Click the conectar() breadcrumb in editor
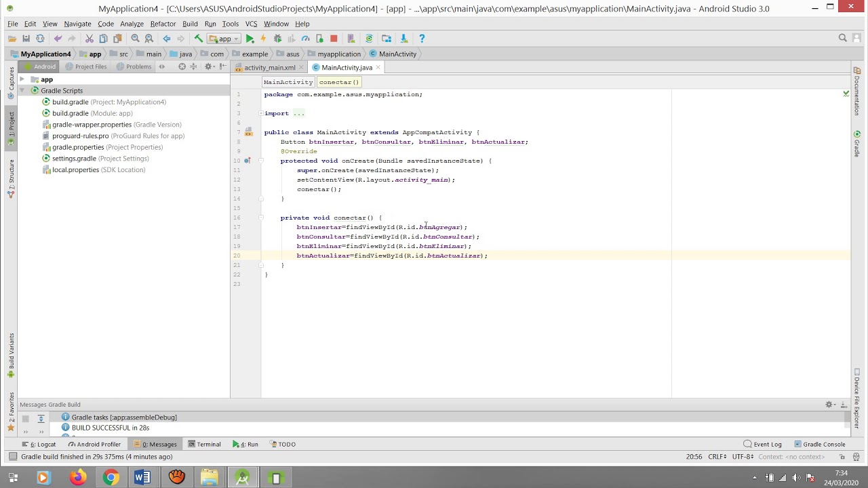 338,82
